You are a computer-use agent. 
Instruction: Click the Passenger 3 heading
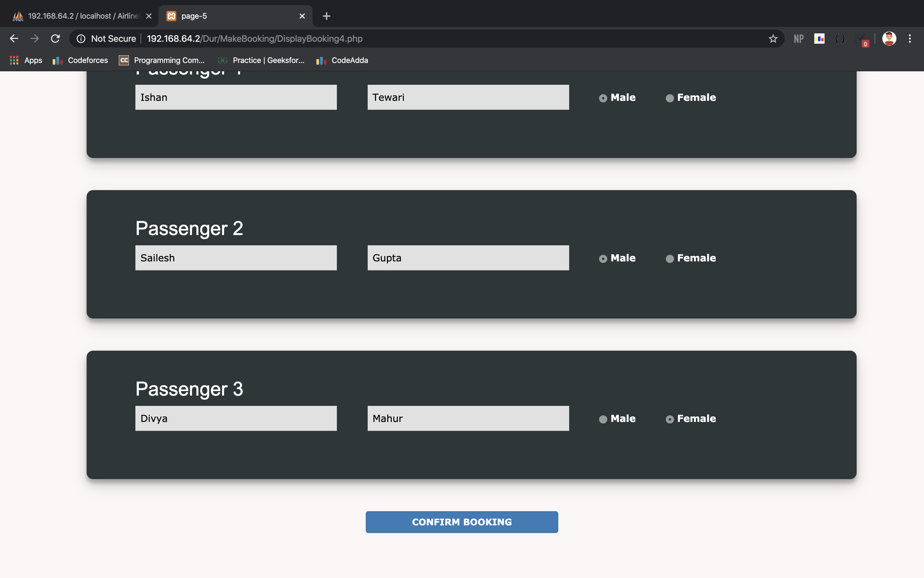coord(189,389)
